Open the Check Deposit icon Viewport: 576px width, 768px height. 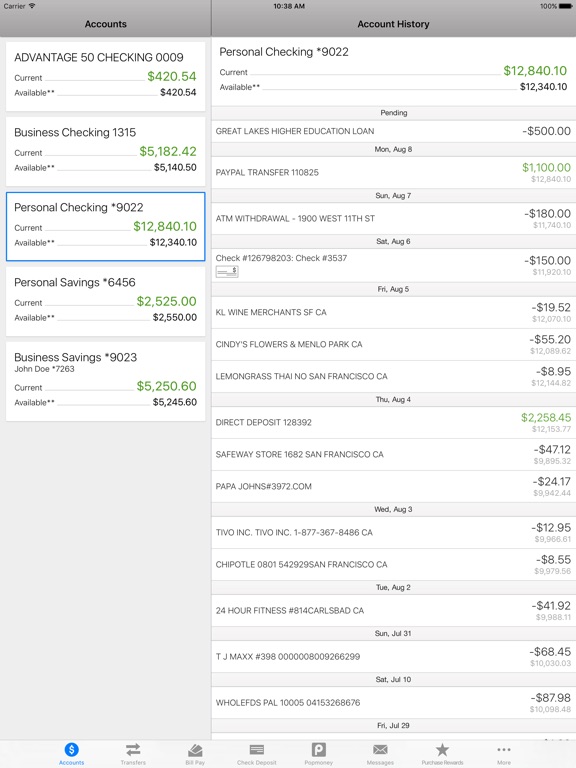point(257,749)
